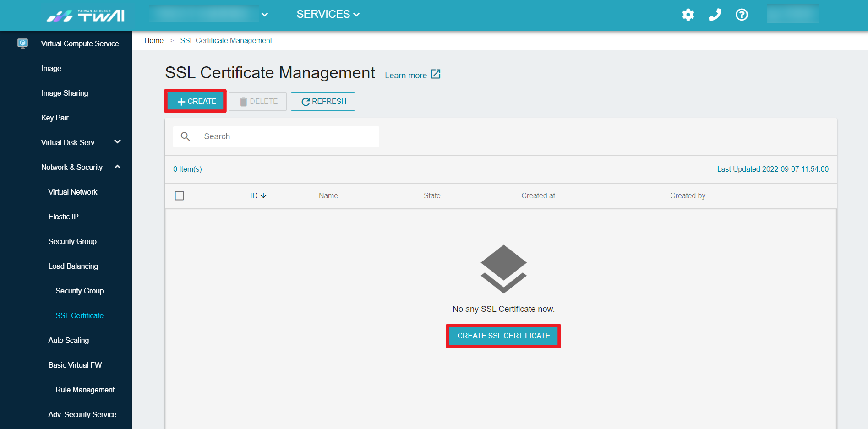Image resolution: width=868 pixels, height=429 pixels.
Task: Open Rule Management in sidebar
Action: click(x=85, y=390)
